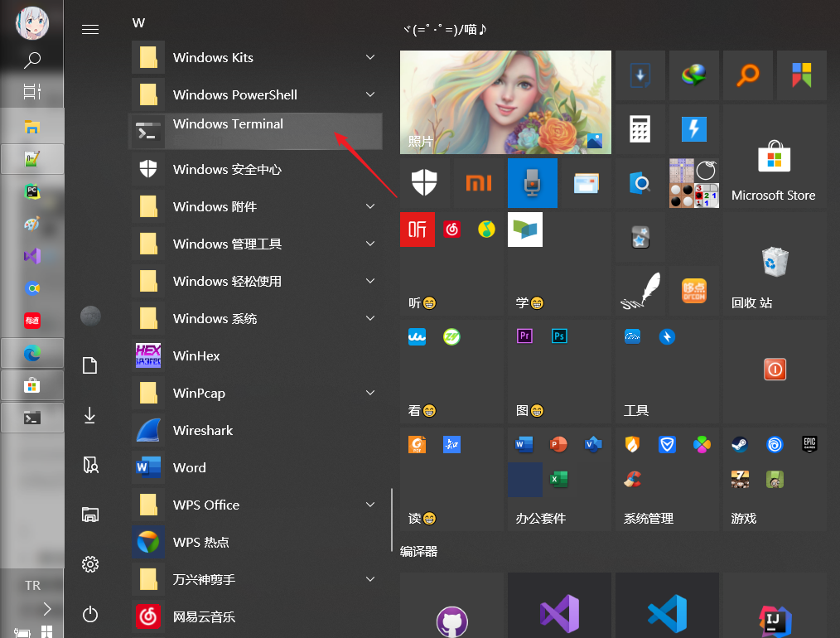The image size is (840, 638).
Task: Click the W alphabet section header
Action: (138, 22)
